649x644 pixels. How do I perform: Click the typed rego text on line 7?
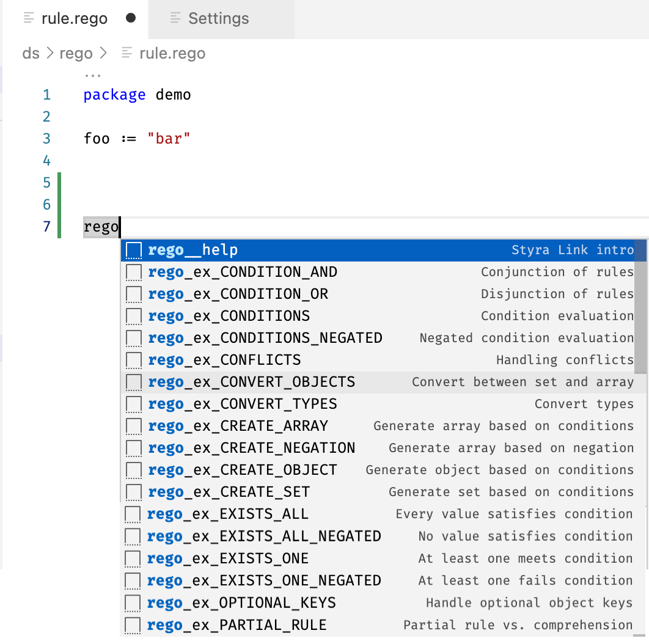pyautogui.click(x=101, y=227)
